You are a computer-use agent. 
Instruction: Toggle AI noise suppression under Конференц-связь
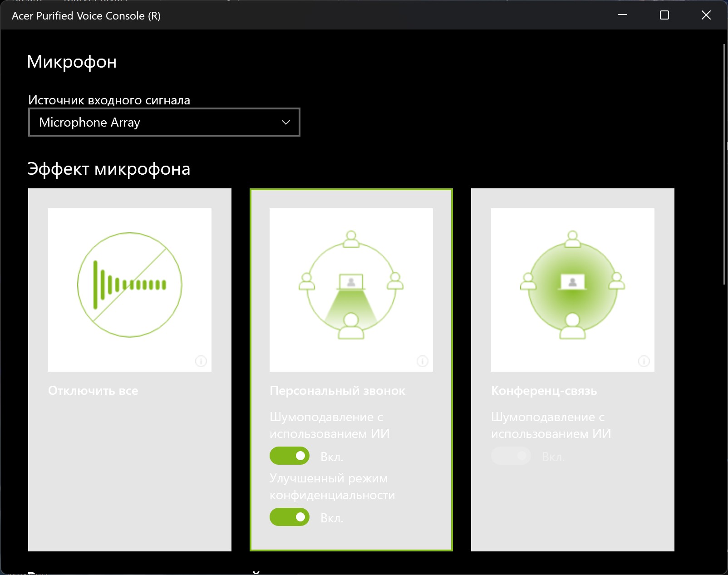tap(511, 456)
